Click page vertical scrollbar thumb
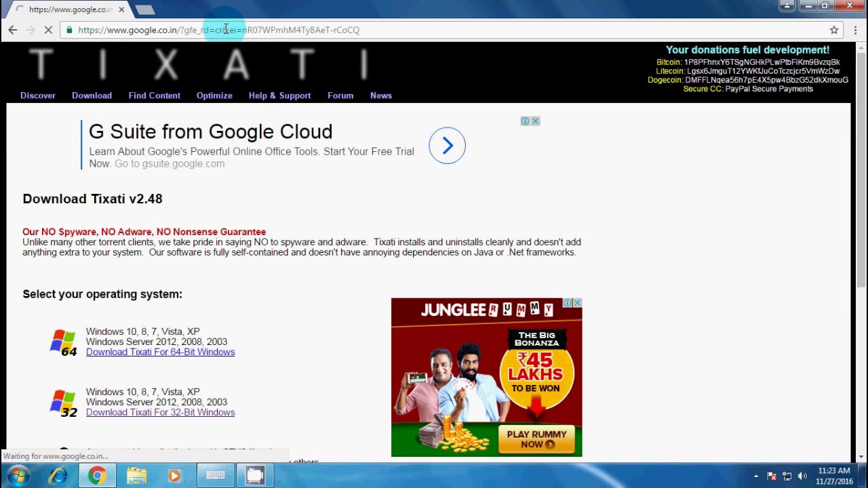The height and width of the screenshot is (488, 868). coord(861,169)
